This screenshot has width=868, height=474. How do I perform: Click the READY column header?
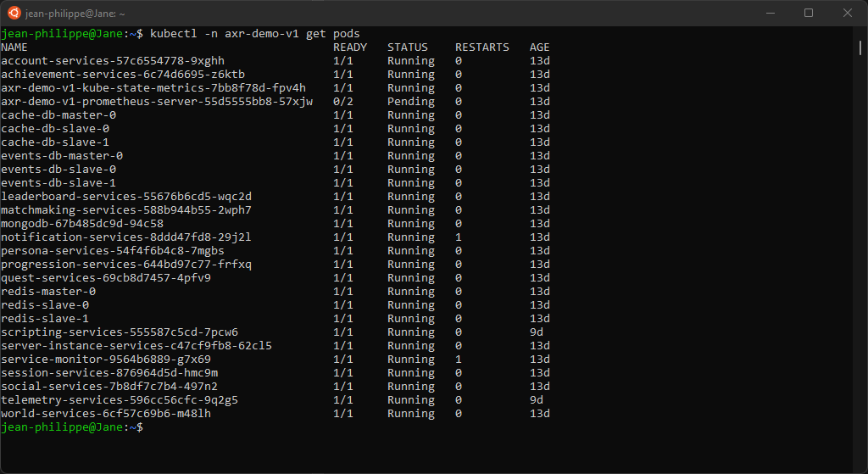point(350,47)
